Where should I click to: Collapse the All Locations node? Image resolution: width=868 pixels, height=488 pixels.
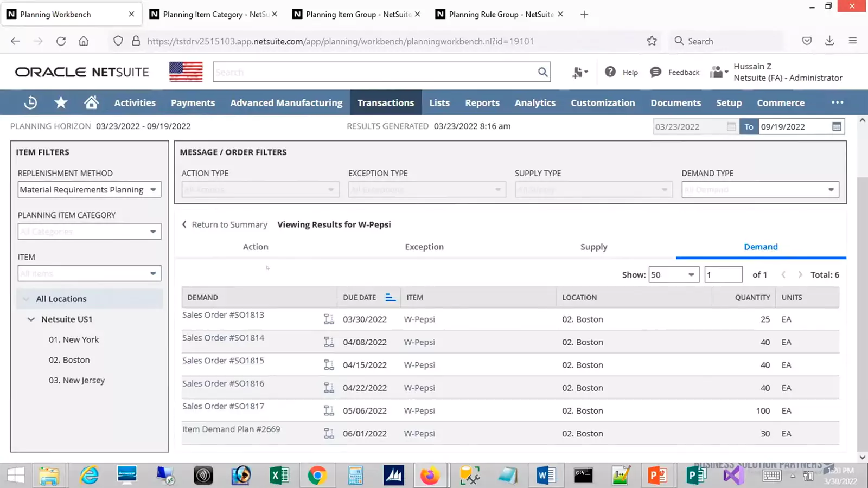(x=25, y=299)
